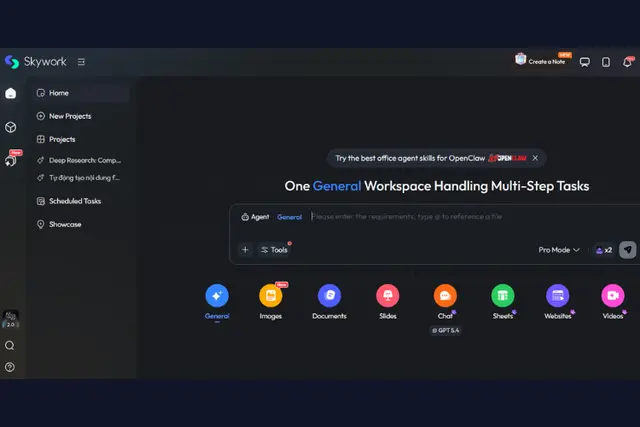Open the mobile app icon in header
Image resolution: width=640 pixels, height=427 pixels.
[606, 62]
